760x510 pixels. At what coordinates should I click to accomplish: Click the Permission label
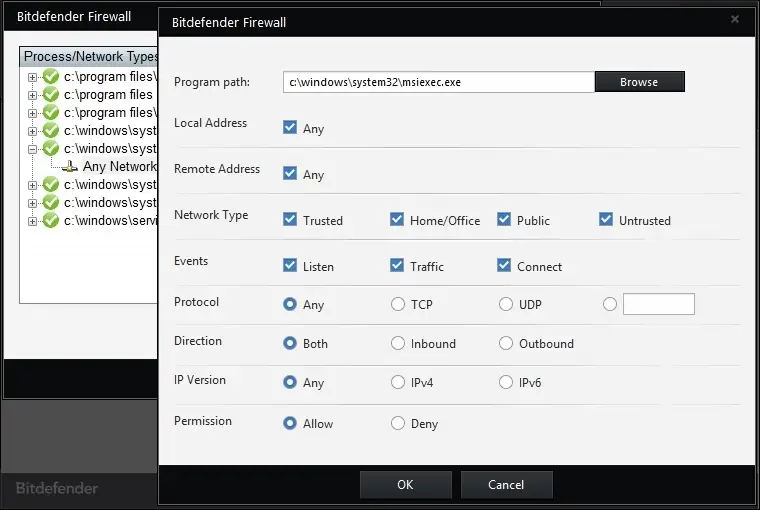click(203, 421)
